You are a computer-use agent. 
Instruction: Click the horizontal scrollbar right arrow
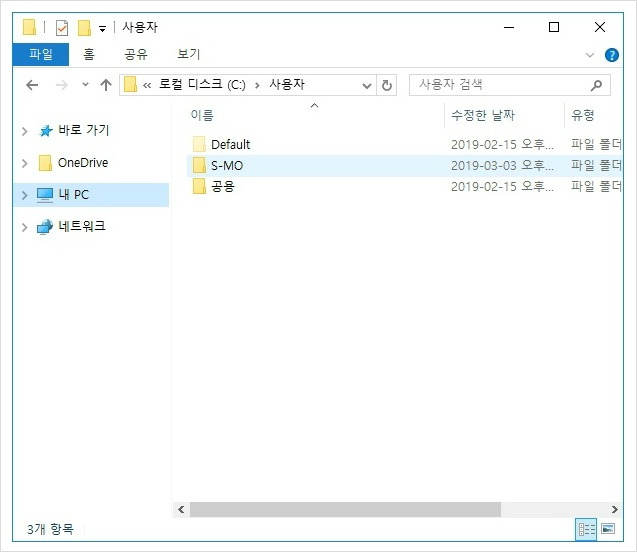[x=615, y=509]
